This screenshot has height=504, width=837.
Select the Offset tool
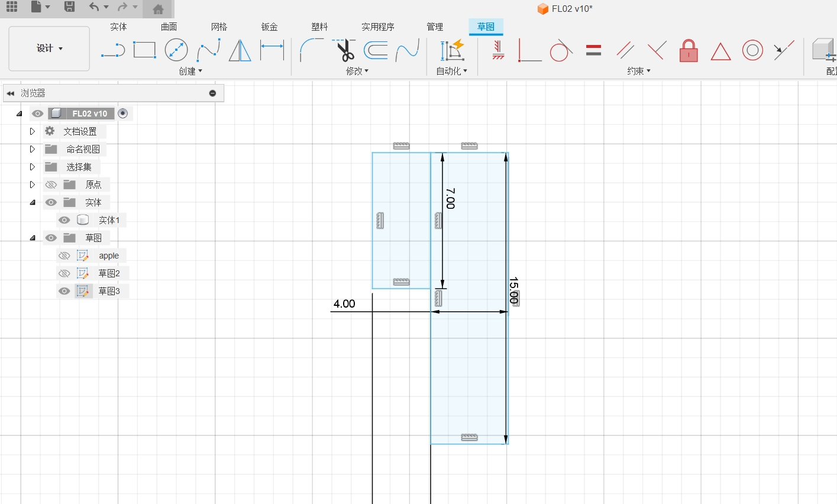tap(376, 51)
